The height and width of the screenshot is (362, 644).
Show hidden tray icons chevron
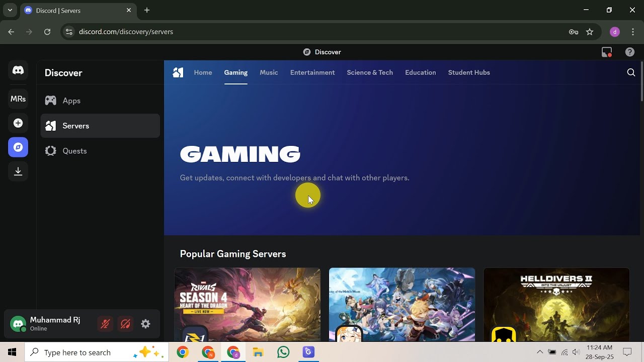540,352
